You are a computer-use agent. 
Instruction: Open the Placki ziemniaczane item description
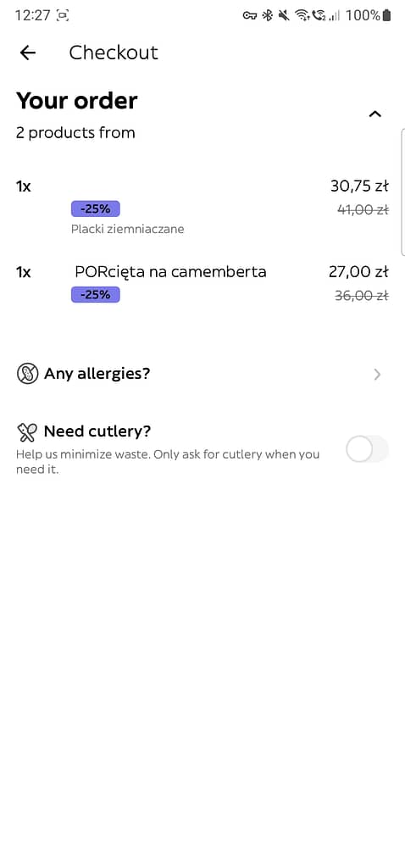(x=127, y=229)
